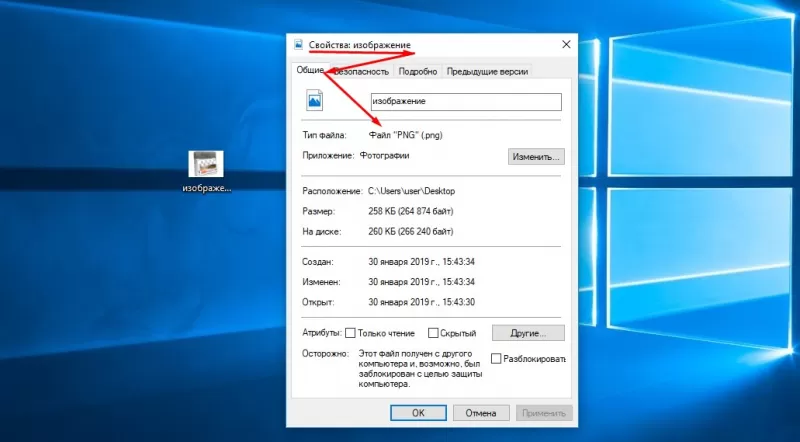Click the Изменить... button
Image resolution: width=800 pixels, height=442 pixels.
pyautogui.click(x=536, y=157)
